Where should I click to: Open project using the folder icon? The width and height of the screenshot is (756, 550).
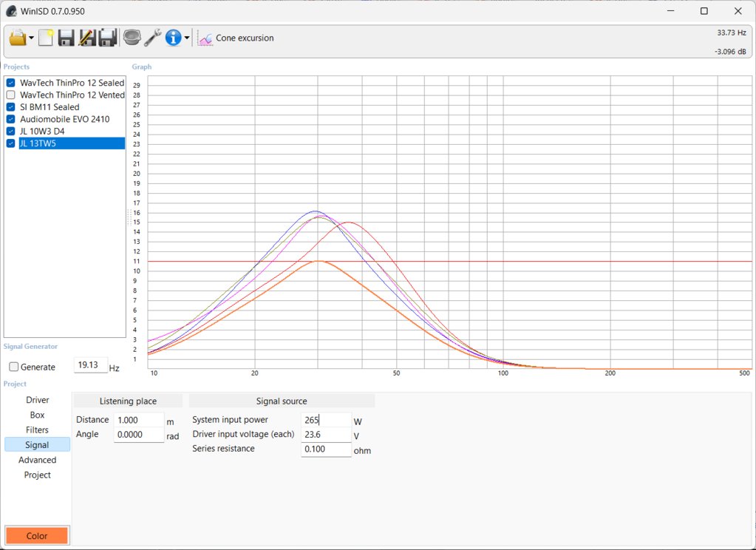(x=17, y=38)
